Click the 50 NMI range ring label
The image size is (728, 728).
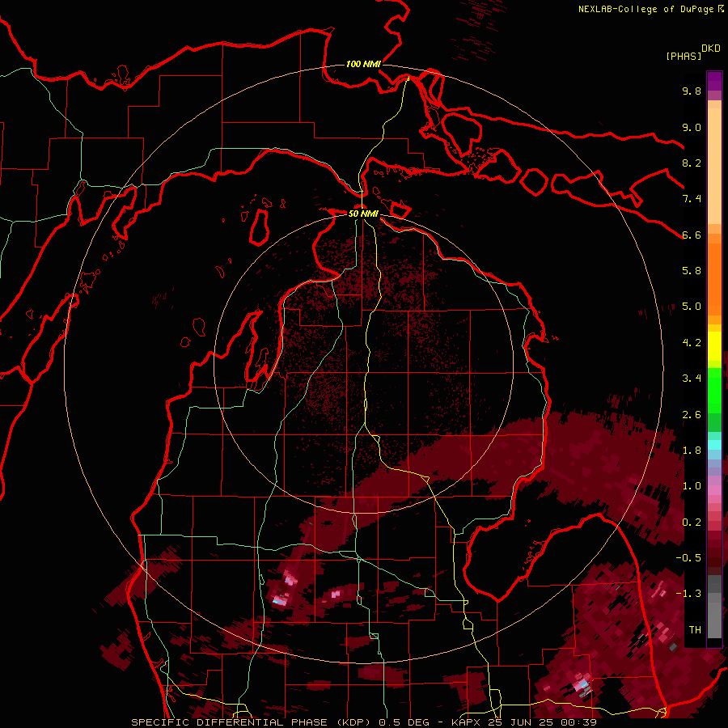[363, 214]
